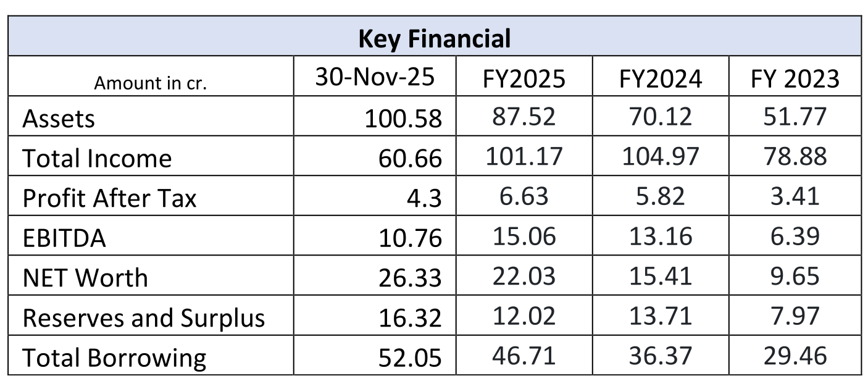Select the FY2024 Reserves value 13.71

click(660, 316)
